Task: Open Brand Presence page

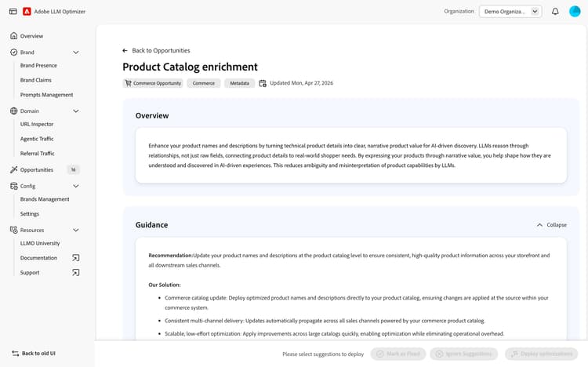Action: pos(38,65)
